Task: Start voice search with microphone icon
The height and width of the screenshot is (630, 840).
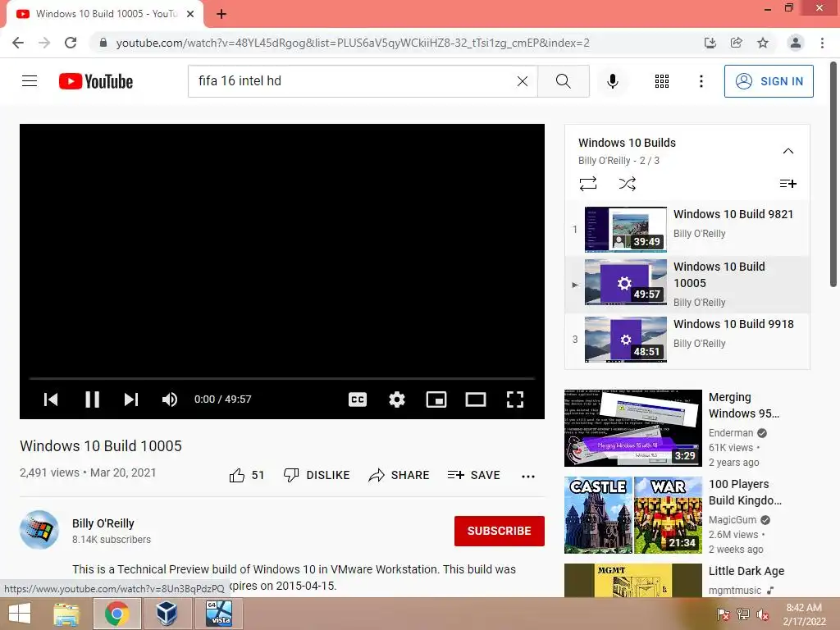Action: click(612, 81)
